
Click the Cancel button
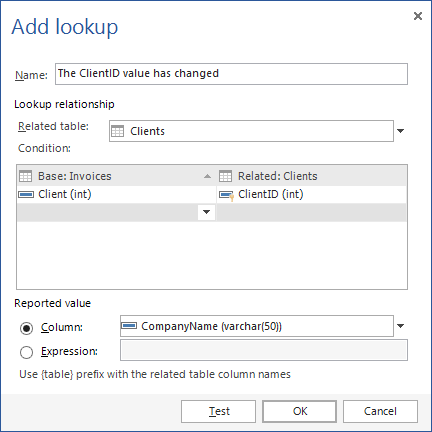[380, 411]
